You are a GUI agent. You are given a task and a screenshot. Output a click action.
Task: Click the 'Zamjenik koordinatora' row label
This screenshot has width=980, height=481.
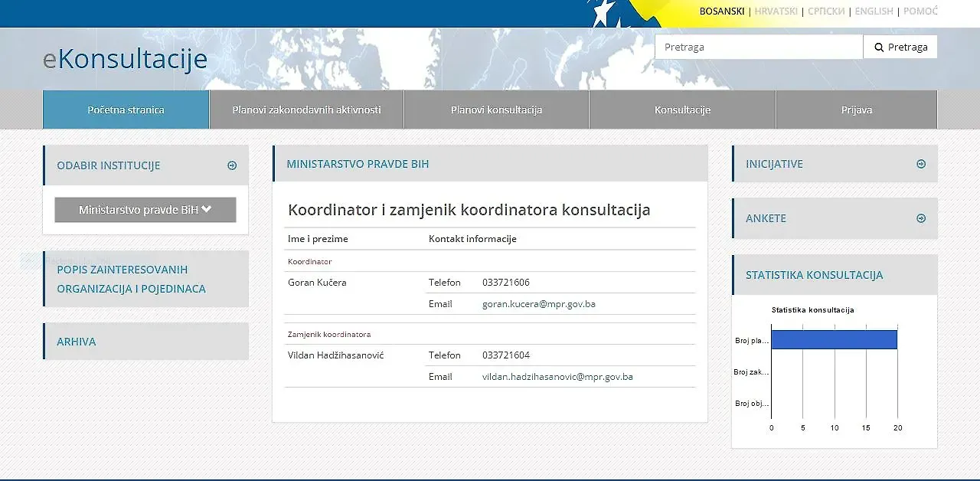[x=329, y=335]
